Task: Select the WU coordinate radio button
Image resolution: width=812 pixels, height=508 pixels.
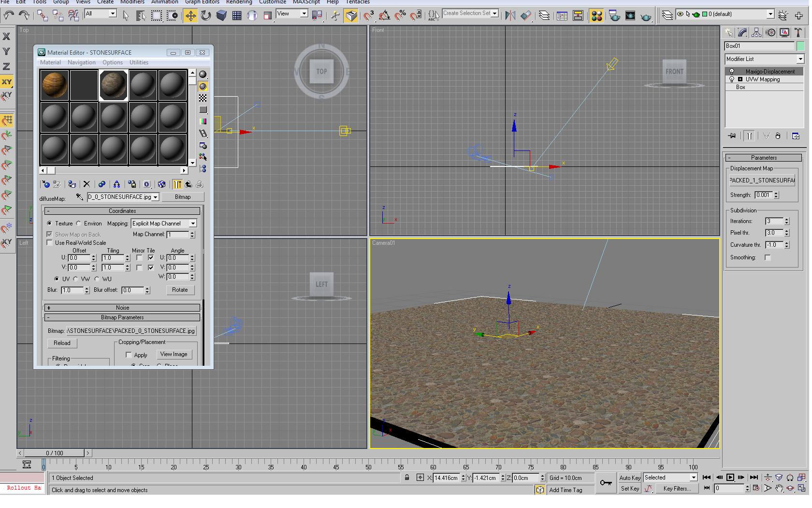Action: 97,279
